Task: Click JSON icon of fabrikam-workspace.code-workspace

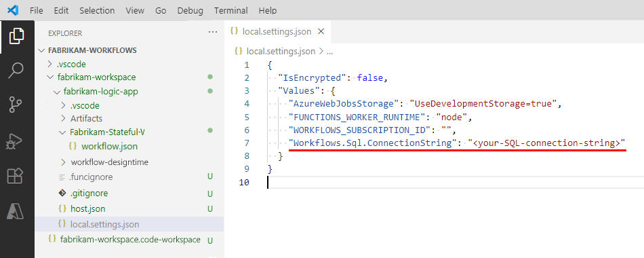Action: point(52,239)
